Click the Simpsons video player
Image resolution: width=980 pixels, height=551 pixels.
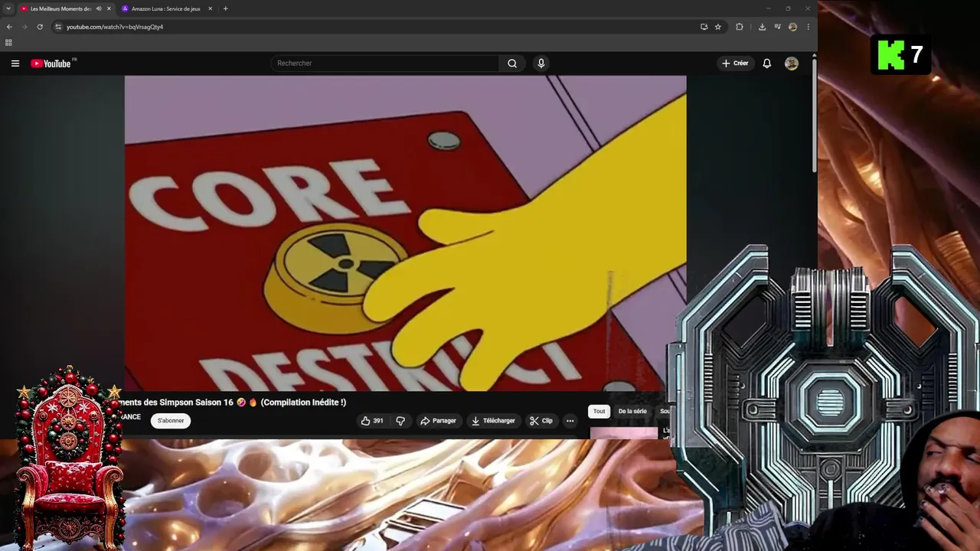[x=405, y=233]
